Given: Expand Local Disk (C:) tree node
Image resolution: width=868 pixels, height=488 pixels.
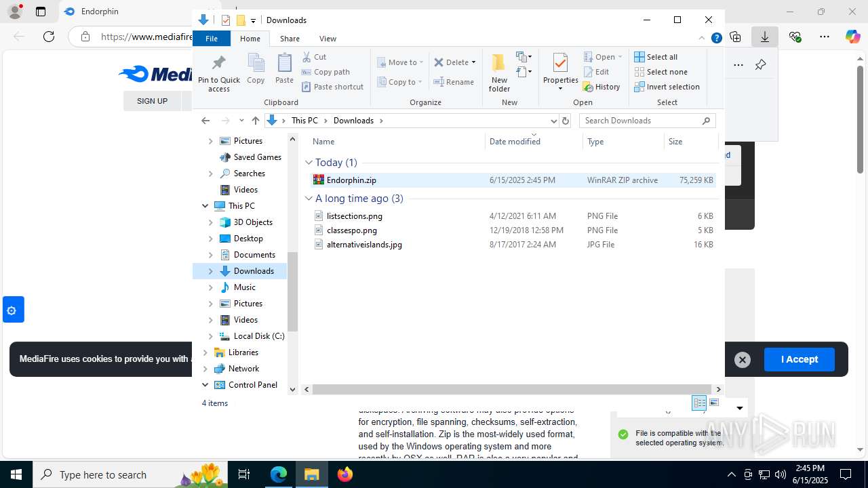Looking at the screenshot, I should tap(210, 336).
